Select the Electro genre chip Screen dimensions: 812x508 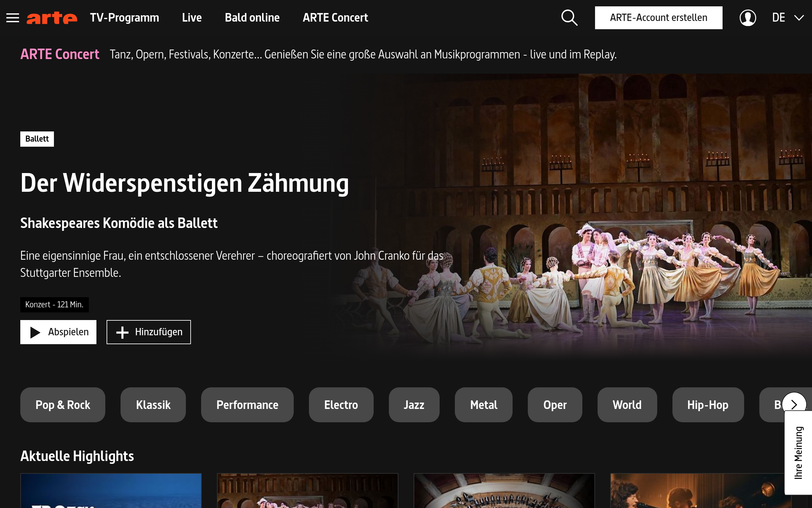tap(341, 405)
